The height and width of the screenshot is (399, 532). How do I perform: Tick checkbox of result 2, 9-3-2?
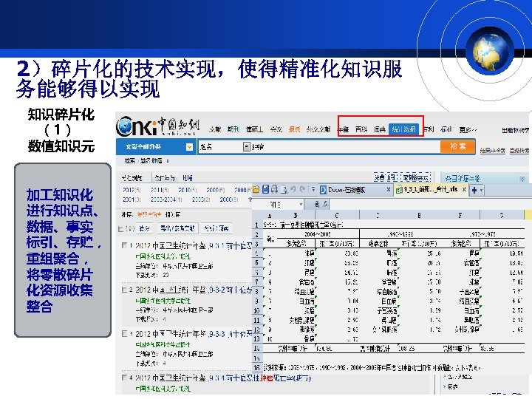125,290
